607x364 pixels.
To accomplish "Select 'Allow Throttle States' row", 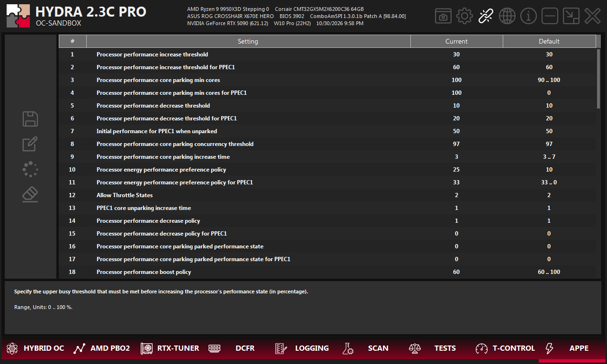I will (x=327, y=195).
